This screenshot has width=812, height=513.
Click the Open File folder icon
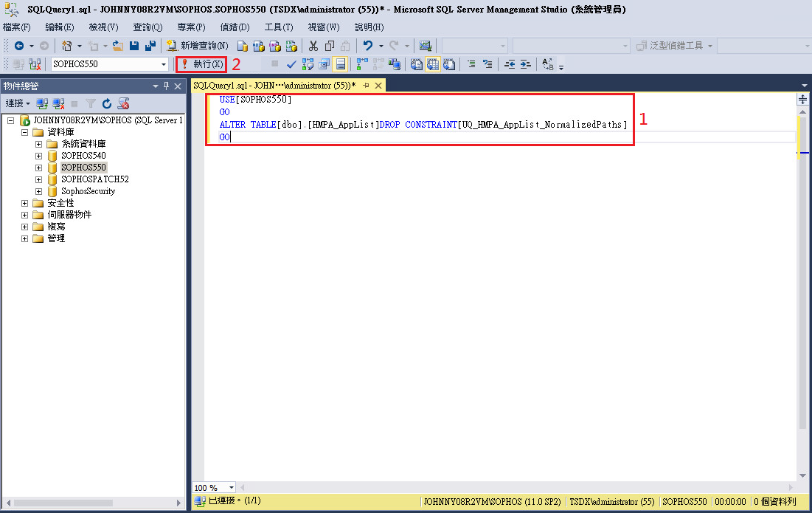pyautogui.click(x=118, y=46)
